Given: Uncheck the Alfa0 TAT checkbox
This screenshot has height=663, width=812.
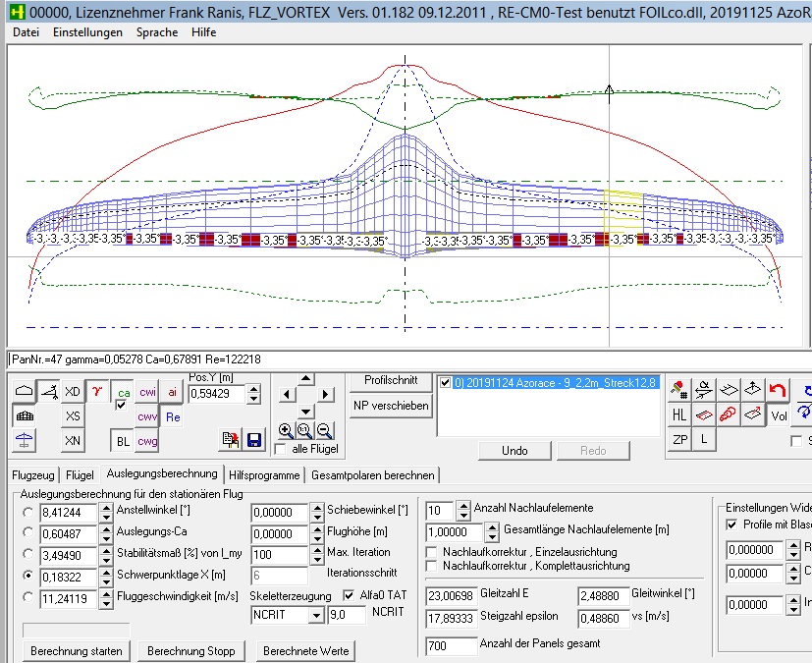Looking at the screenshot, I should (x=348, y=594).
